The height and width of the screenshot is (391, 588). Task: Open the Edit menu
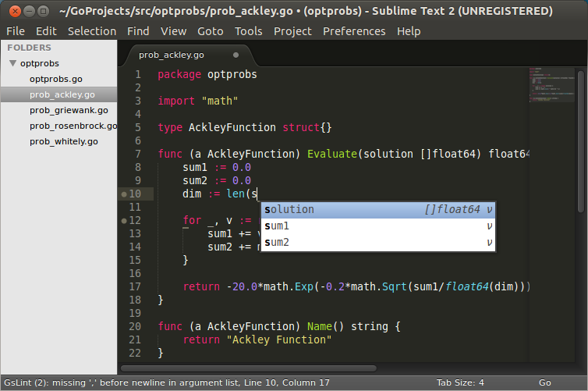46,31
